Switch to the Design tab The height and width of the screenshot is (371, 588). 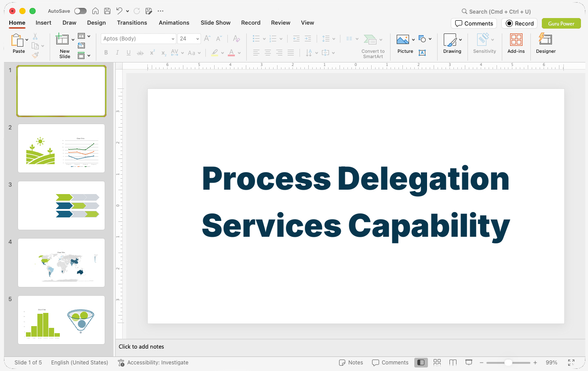[x=96, y=23]
